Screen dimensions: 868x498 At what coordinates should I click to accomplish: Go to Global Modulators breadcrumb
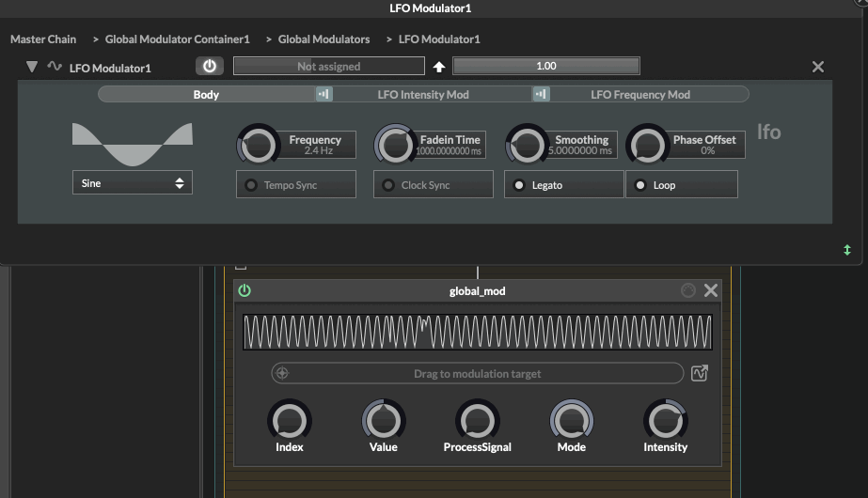coord(324,39)
